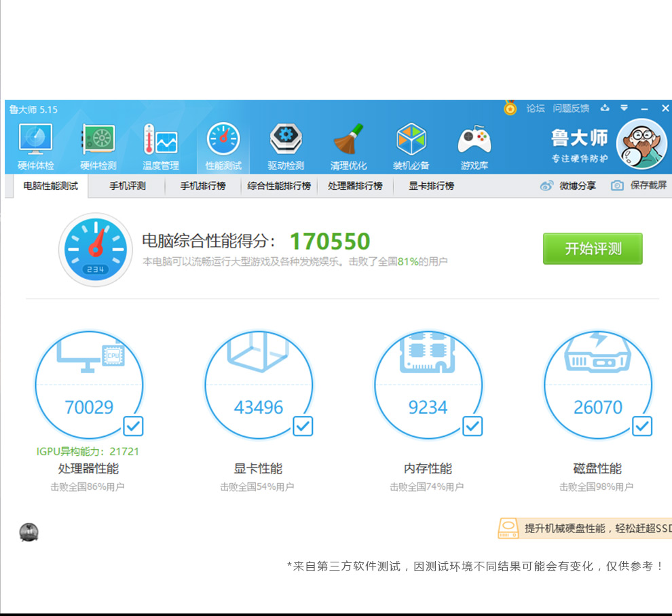Open the 论坛 forum link
This screenshot has height=616, width=672.
click(x=536, y=109)
